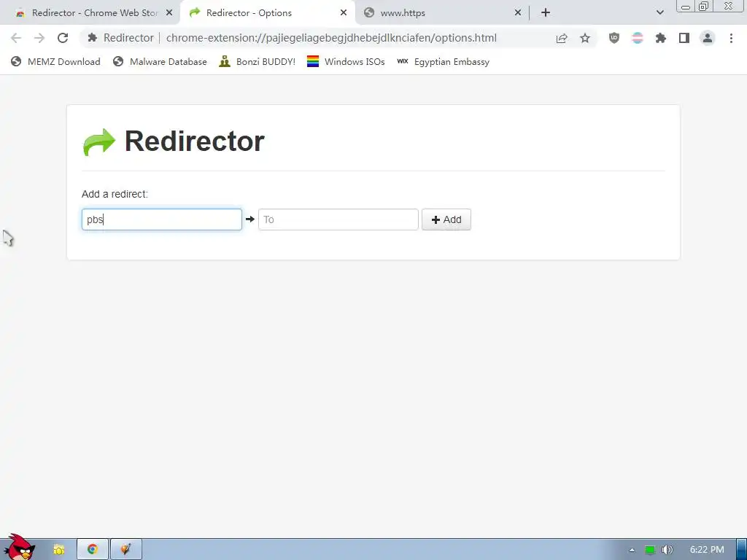Click the green Redirector arrow logo

tap(99, 142)
